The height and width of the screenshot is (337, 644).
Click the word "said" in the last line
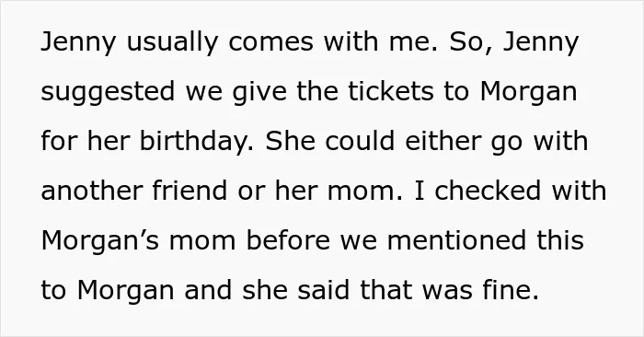pyautogui.click(x=324, y=290)
